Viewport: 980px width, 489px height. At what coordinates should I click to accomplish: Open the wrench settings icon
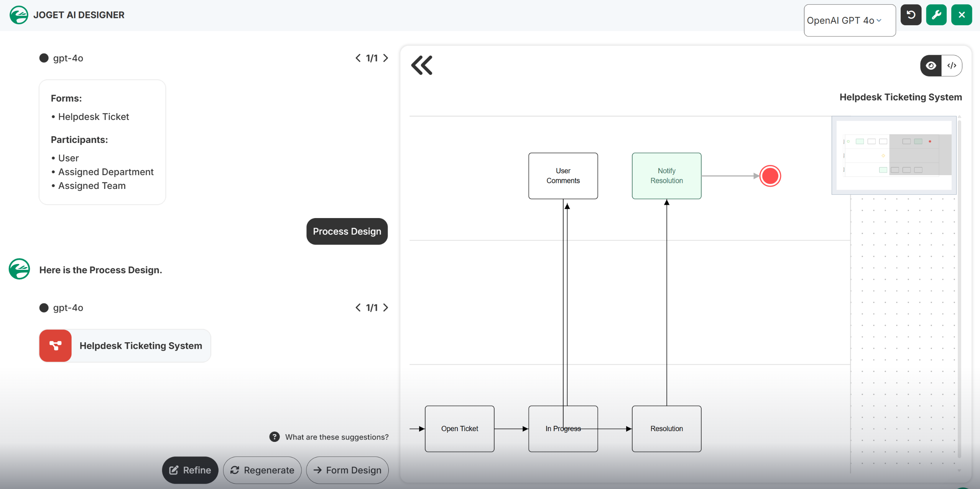(936, 15)
